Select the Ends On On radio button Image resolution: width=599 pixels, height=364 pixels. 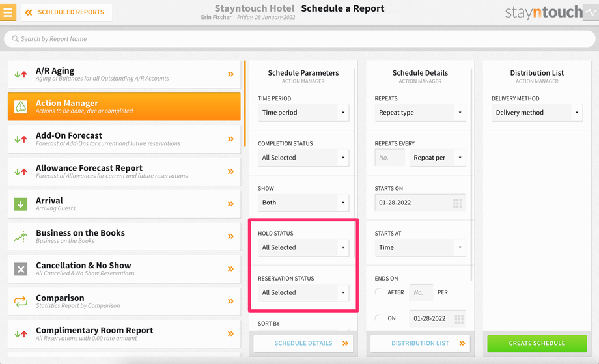[379, 318]
